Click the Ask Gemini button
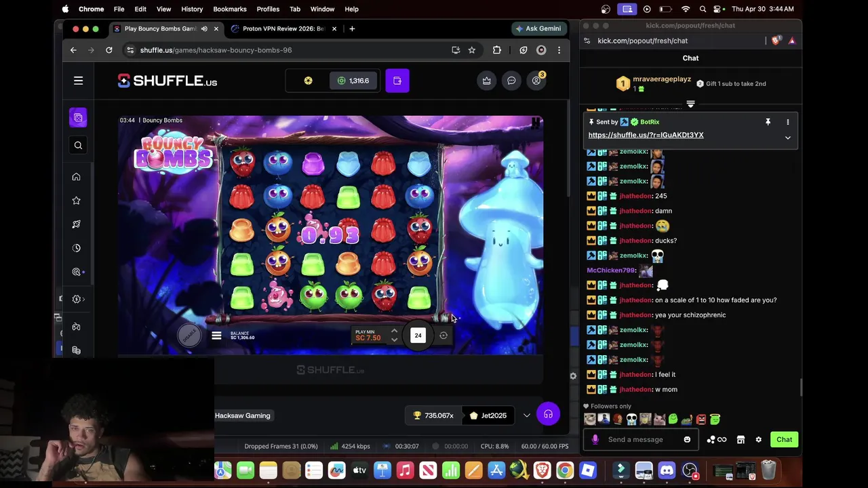This screenshot has height=488, width=868. [x=538, y=28]
